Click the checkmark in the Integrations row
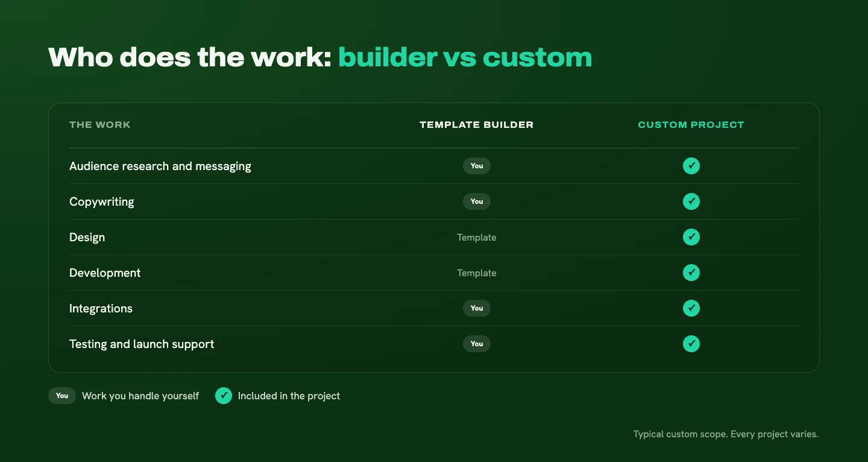The width and height of the screenshot is (868, 462). pos(691,308)
